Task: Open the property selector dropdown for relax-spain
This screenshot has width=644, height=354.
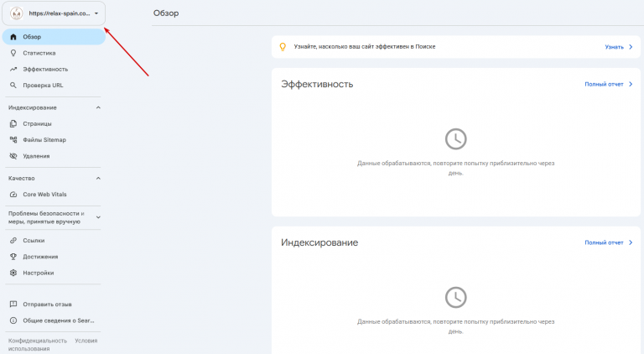Action: pos(54,13)
